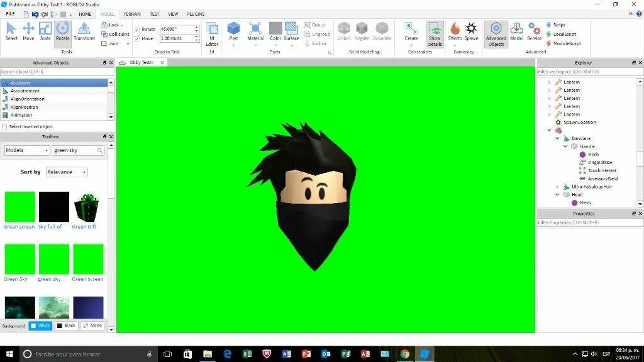Open the UI Editor
This screenshot has width=644, height=362.
[212, 35]
